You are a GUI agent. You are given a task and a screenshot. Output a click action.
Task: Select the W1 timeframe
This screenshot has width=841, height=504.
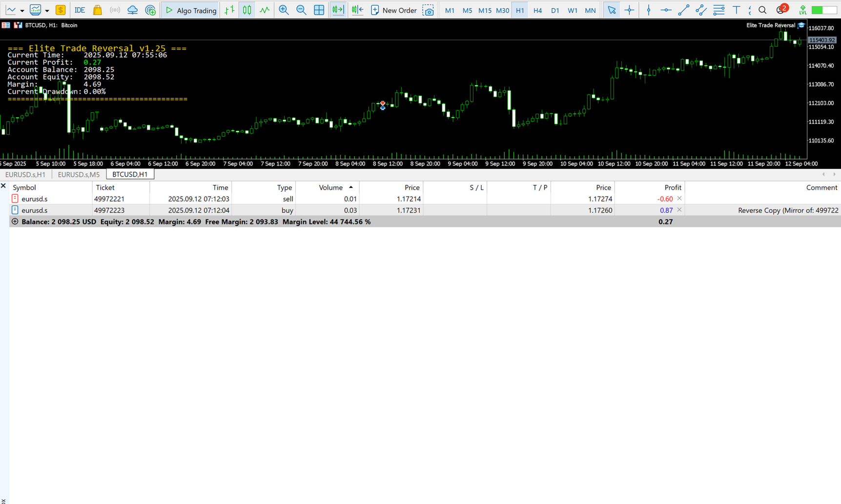(573, 10)
